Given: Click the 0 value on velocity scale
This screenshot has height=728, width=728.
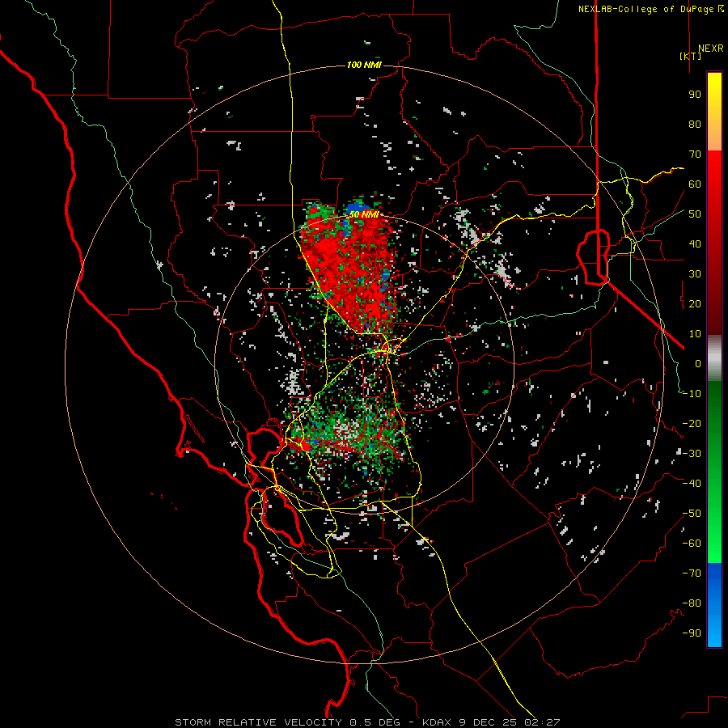Looking at the screenshot, I should point(698,364).
